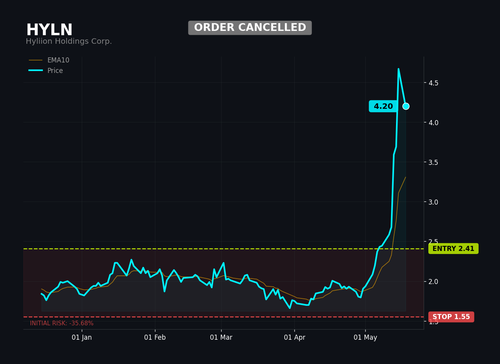This screenshot has height=364, width=500.
Task: Click the ORDER CANCELLED badge
Action: click(250, 28)
